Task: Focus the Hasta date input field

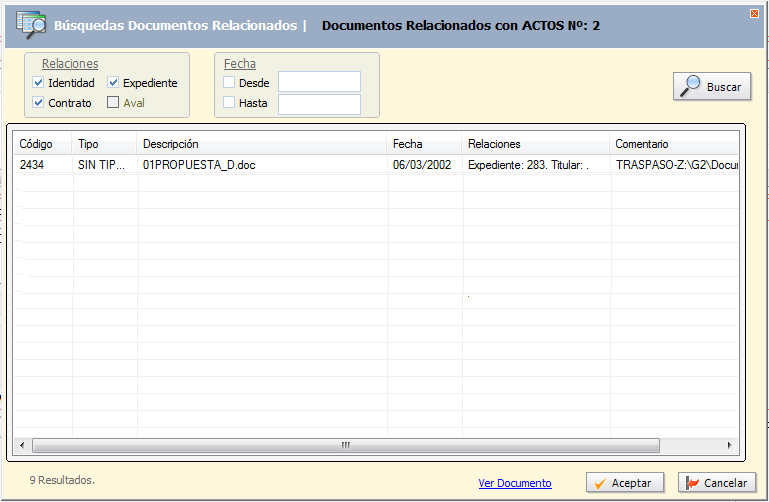Action: pyautogui.click(x=319, y=104)
